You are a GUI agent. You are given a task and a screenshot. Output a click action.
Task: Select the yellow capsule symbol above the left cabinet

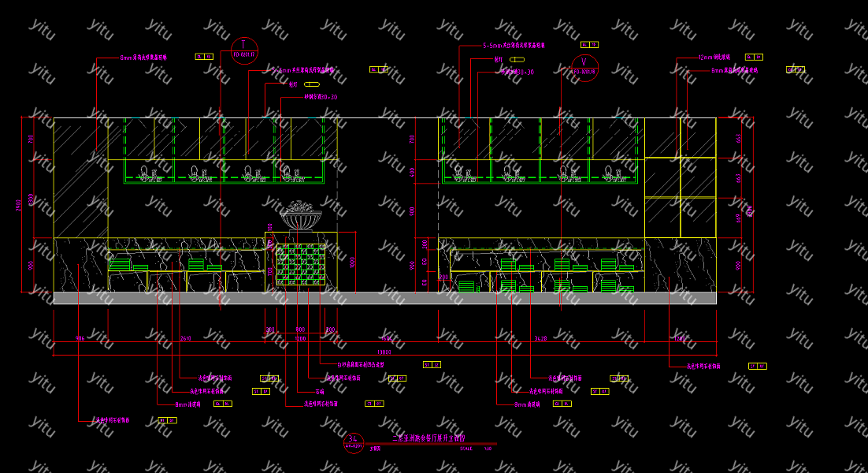click(x=312, y=84)
